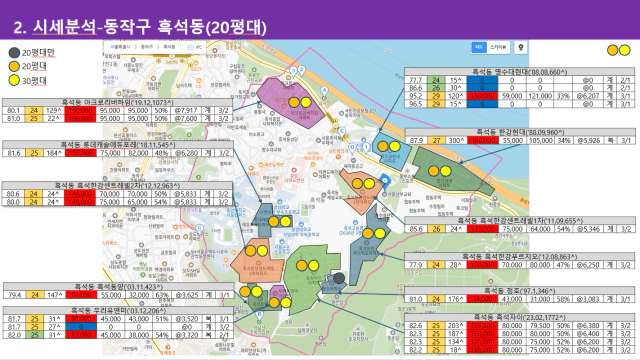Click the yellow 30평대 legend circle

click(14, 80)
